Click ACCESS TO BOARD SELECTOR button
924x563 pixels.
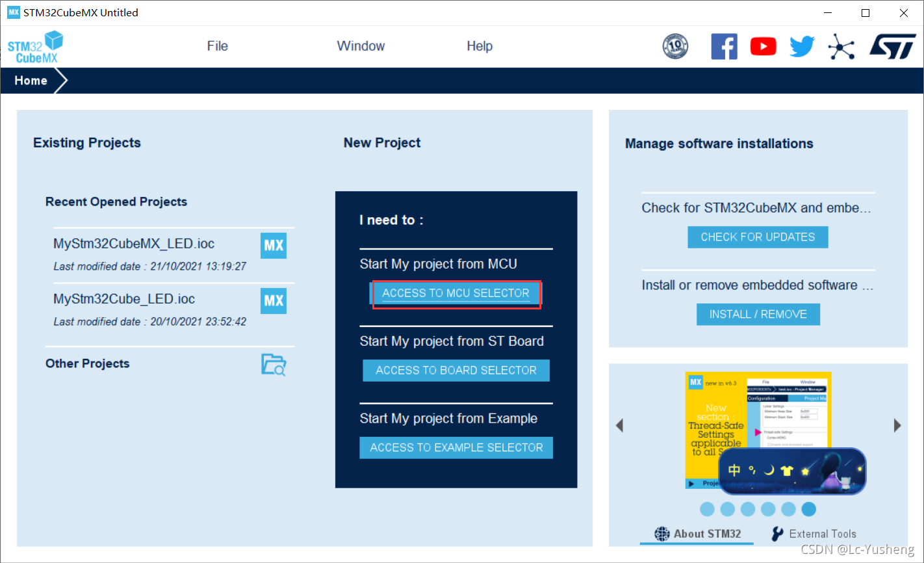456,371
